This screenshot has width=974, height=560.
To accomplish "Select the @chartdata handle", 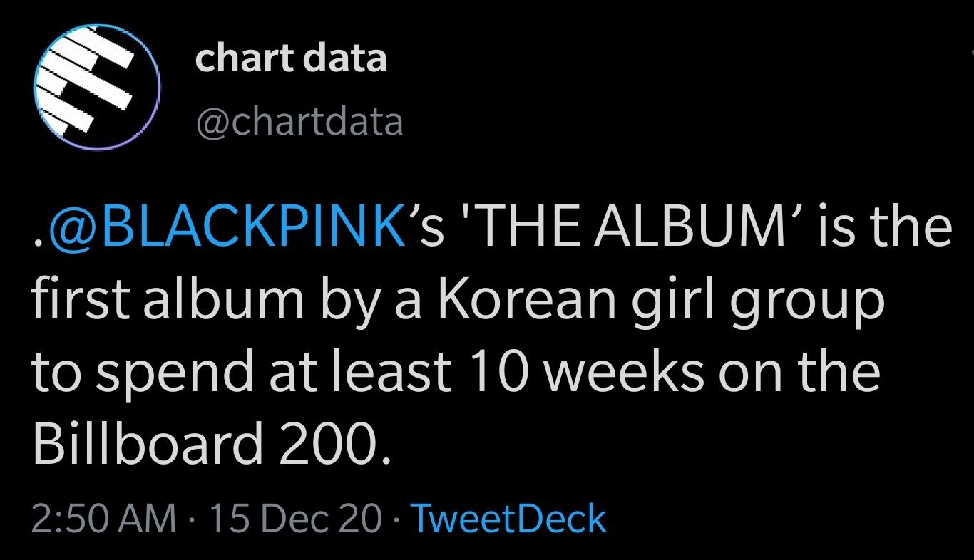I will tap(301, 121).
